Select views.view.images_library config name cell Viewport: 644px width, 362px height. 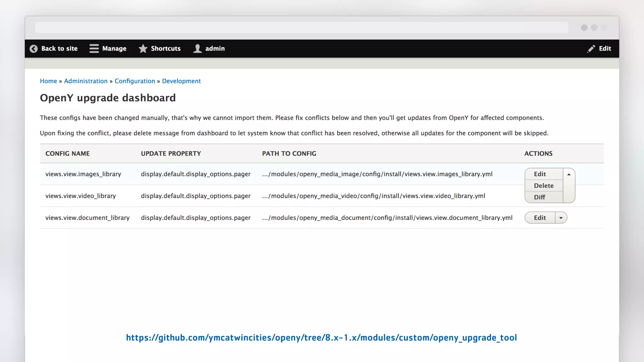pyautogui.click(x=83, y=174)
